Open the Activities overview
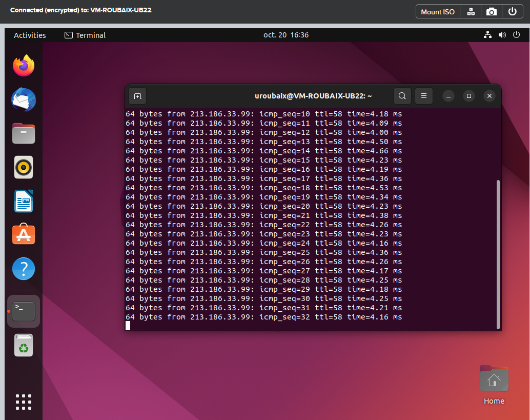This screenshot has height=420, width=530. (30, 35)
